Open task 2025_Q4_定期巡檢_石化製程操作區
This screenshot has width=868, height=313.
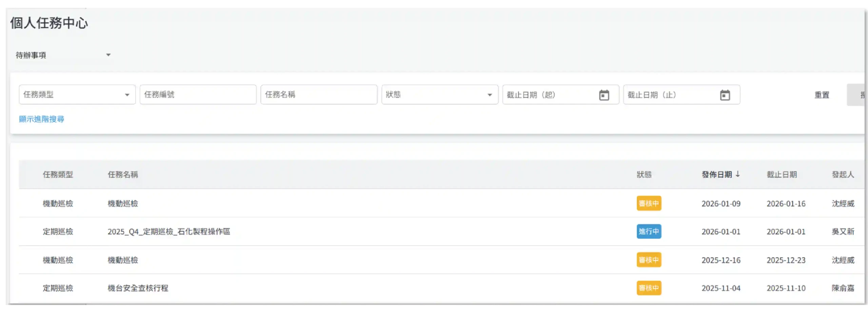pyautogui.click(x=169, y=232)
